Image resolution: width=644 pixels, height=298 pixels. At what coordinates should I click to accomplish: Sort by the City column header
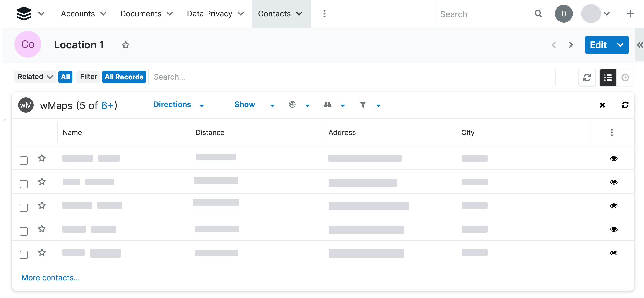[468, 132]
